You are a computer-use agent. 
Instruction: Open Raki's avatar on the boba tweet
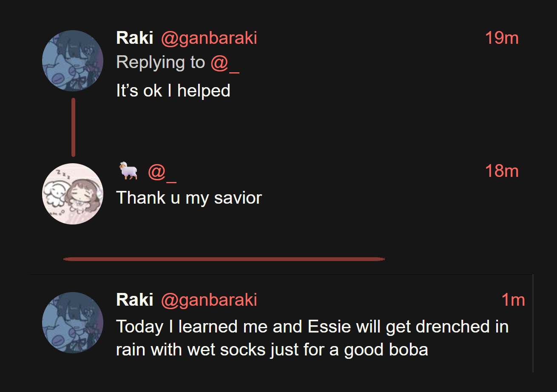(x=73, y=323)
